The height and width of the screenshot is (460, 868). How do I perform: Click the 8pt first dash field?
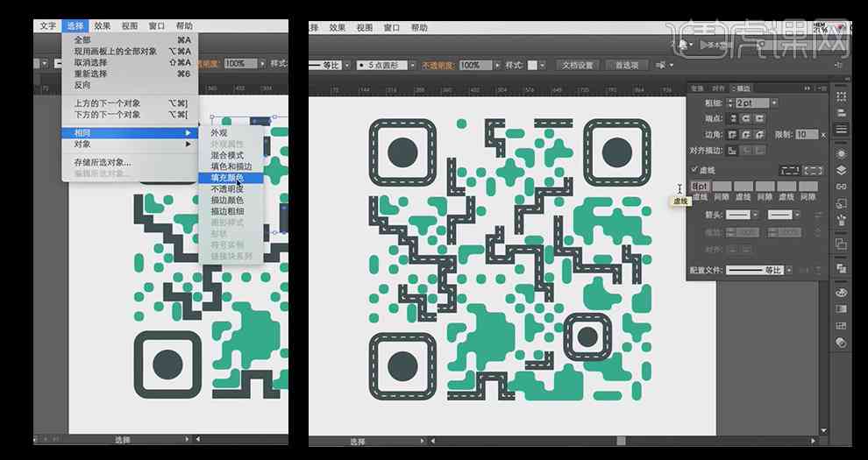(701, 187)
